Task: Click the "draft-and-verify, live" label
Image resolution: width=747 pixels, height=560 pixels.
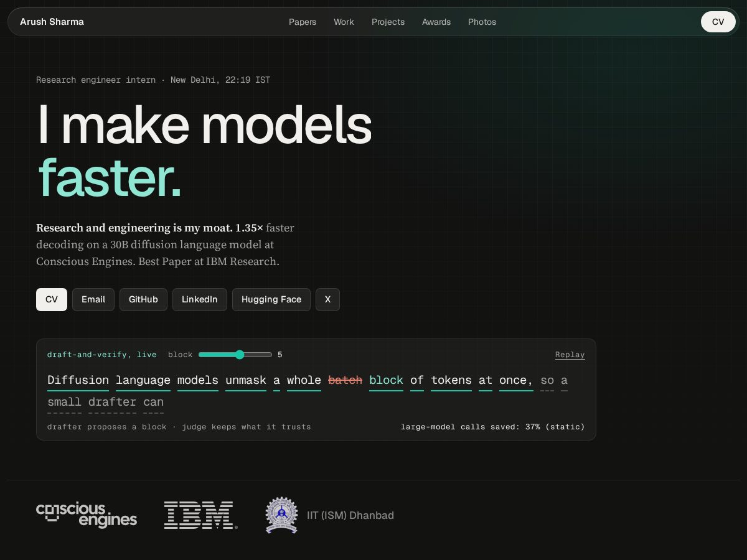Action: pos(102,355)
